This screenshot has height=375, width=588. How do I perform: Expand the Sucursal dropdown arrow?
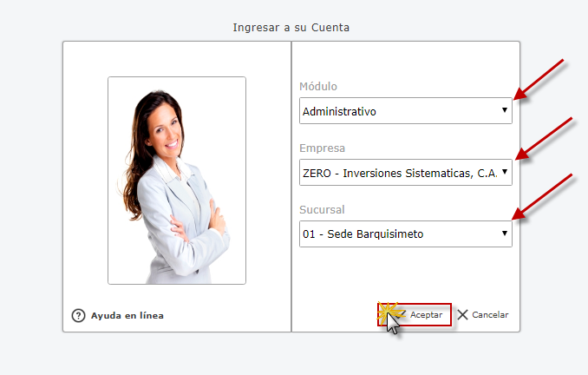pyautogui.click(x=505, y=234)
